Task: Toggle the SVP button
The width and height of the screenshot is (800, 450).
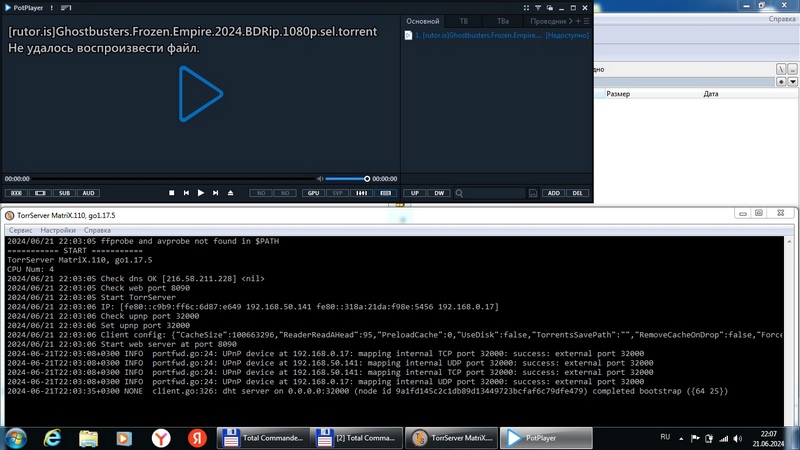Action: tap(337, 193)
